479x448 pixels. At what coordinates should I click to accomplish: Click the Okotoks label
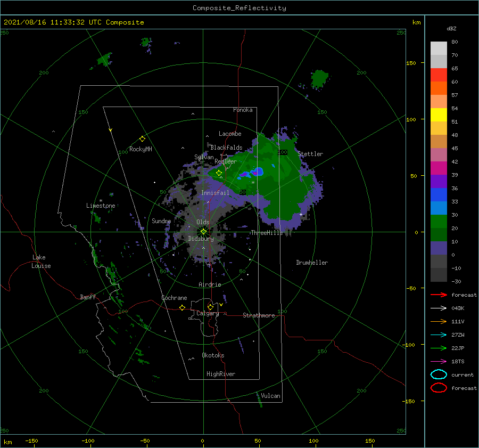click(x=213, y=355)
